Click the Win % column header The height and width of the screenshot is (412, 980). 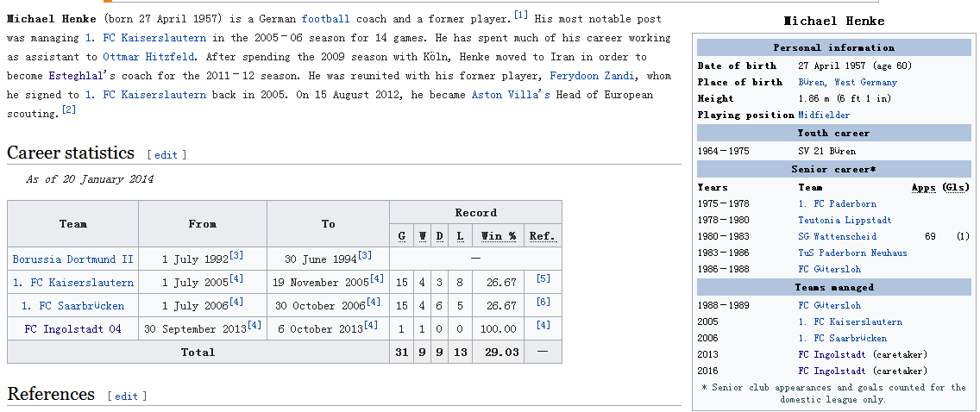496,236
